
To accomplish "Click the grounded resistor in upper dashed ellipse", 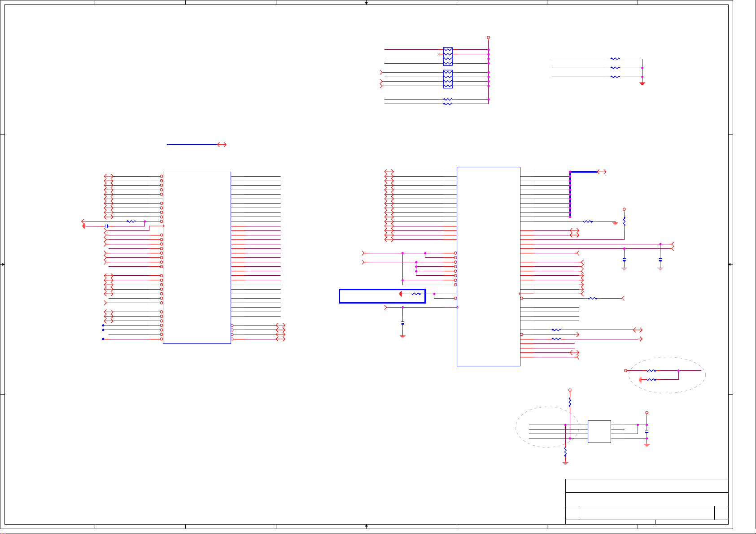I will (x=651, y=380).
